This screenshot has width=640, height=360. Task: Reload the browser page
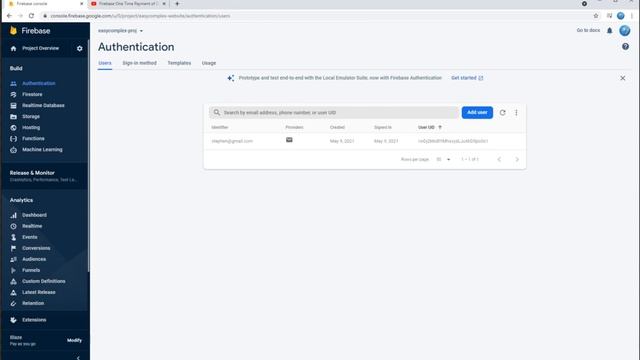coord(31,16)
